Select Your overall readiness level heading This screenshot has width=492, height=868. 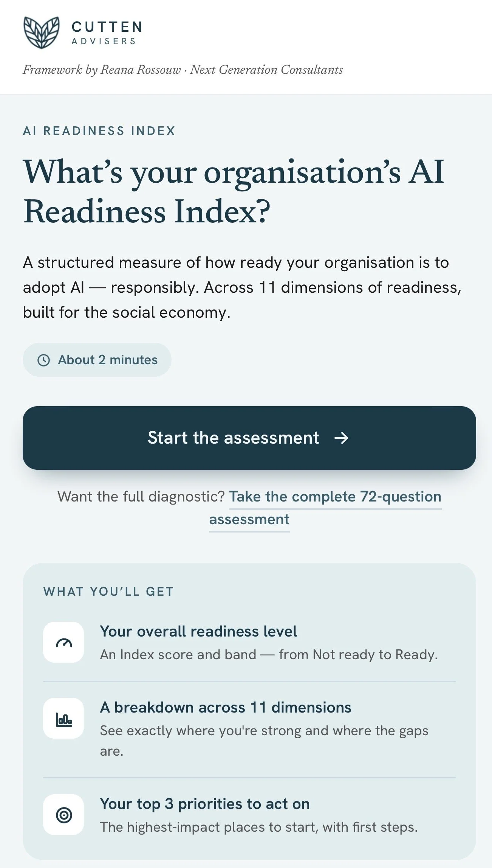tap(198, 632)
